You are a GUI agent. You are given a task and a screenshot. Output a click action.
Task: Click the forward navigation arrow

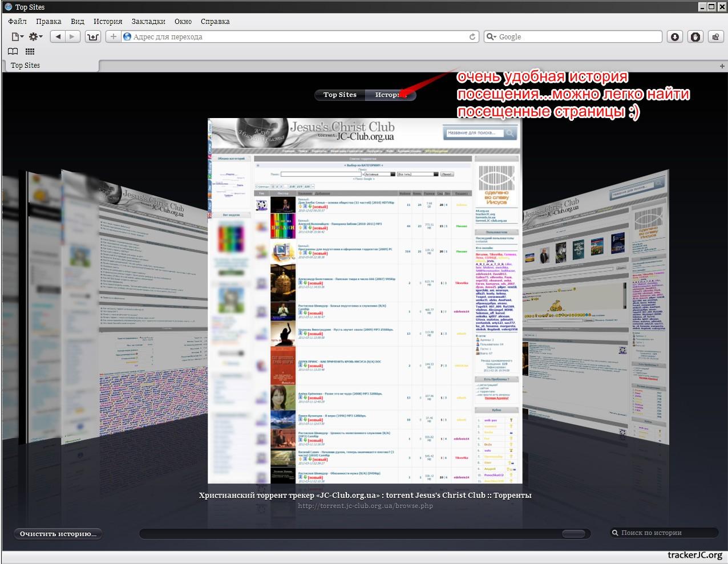click(x=72, y=36)
